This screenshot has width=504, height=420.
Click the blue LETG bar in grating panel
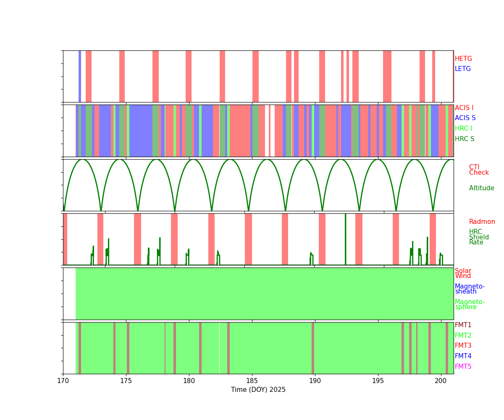(x=80, y=76)
